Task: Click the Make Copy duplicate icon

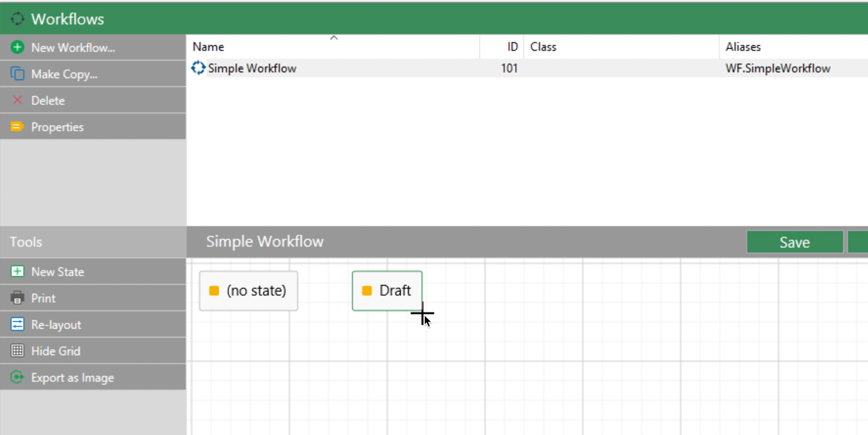Action: [x=17, y=74]
